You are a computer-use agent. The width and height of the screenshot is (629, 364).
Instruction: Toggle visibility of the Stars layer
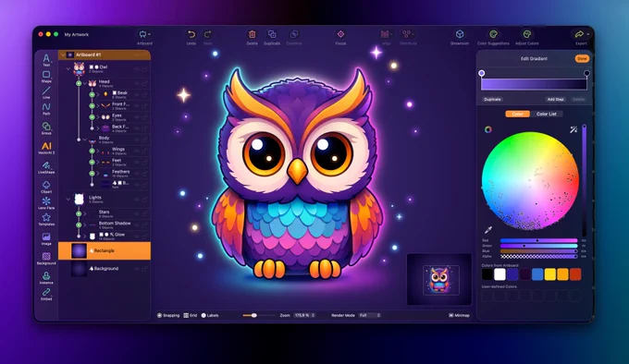137,213
